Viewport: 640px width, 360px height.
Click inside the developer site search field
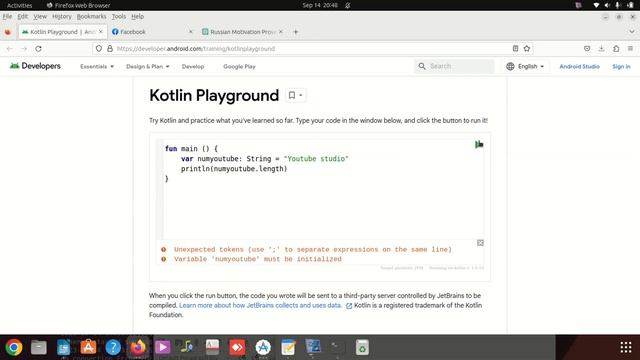[454, 66]
